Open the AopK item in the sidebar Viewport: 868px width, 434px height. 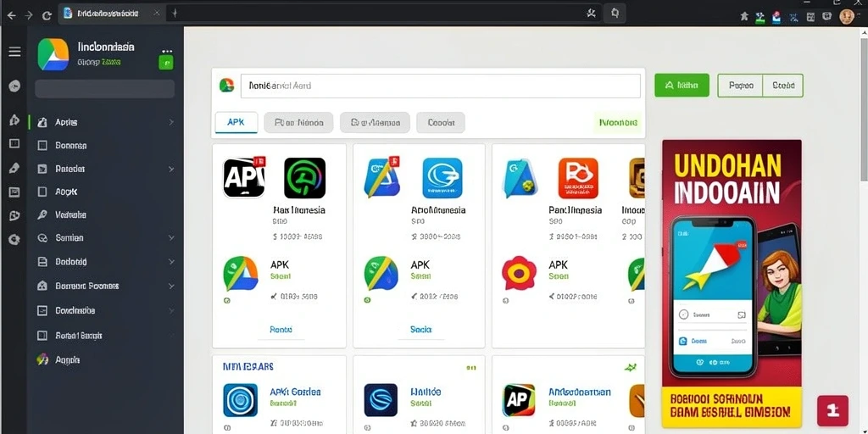[x=66, y=192]
